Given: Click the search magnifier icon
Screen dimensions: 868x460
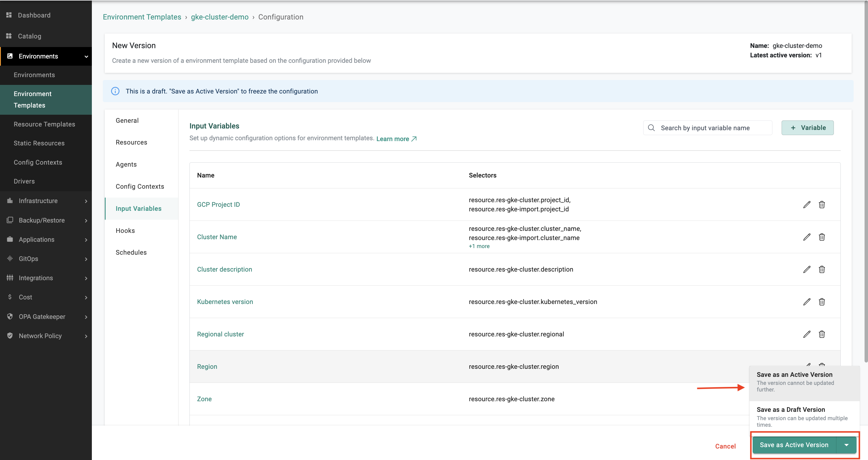Looking at the screenshot, I should click(651, 128).
